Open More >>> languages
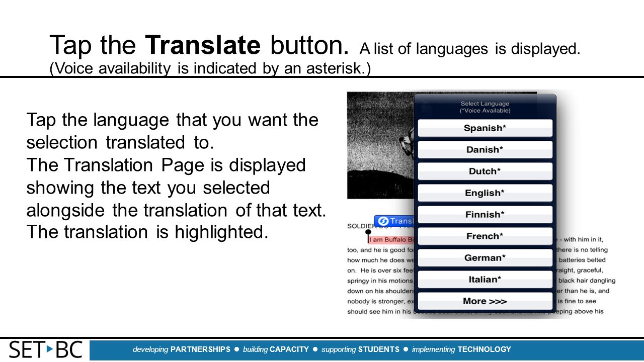Viewport: 644px width, 362px height. pos(485,301)
